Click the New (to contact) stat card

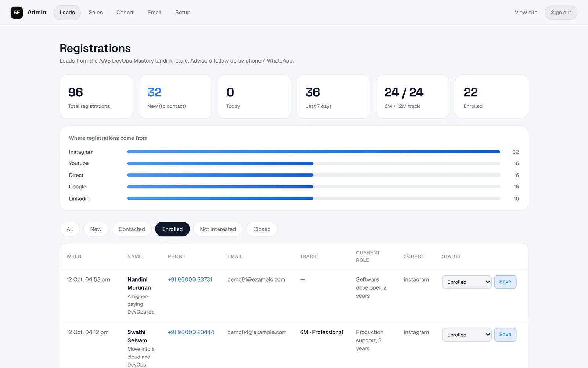tap(175, 97)
